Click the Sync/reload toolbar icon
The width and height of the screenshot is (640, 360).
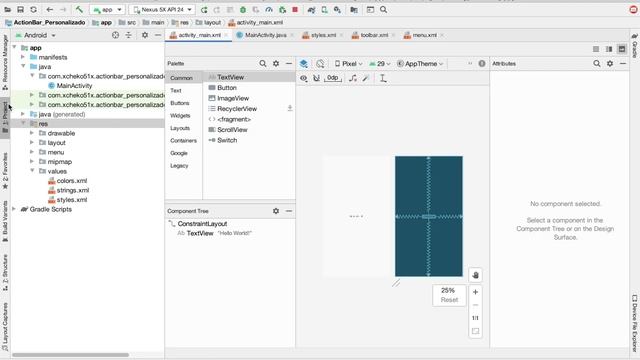(33, 9)
